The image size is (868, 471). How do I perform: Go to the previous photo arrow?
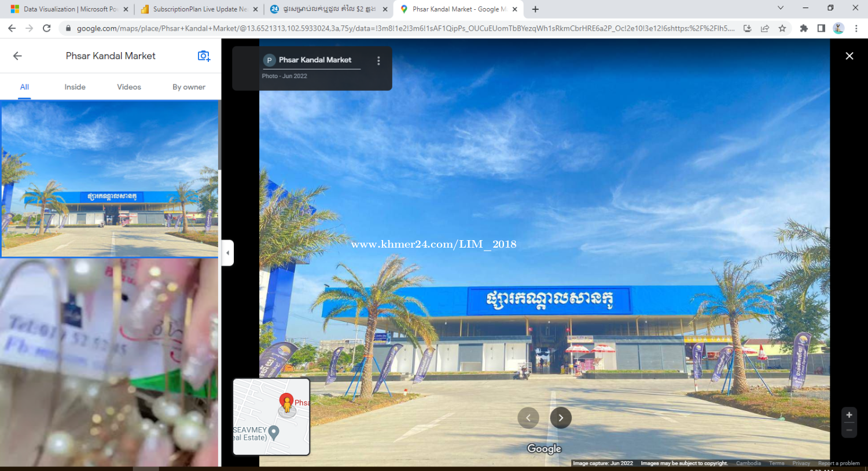coord(528,418)
